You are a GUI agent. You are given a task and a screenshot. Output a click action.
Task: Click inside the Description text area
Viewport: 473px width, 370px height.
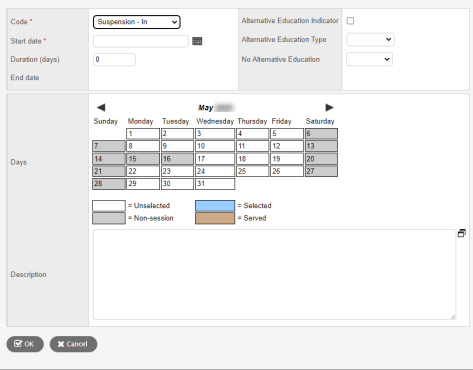click(274, 274)
